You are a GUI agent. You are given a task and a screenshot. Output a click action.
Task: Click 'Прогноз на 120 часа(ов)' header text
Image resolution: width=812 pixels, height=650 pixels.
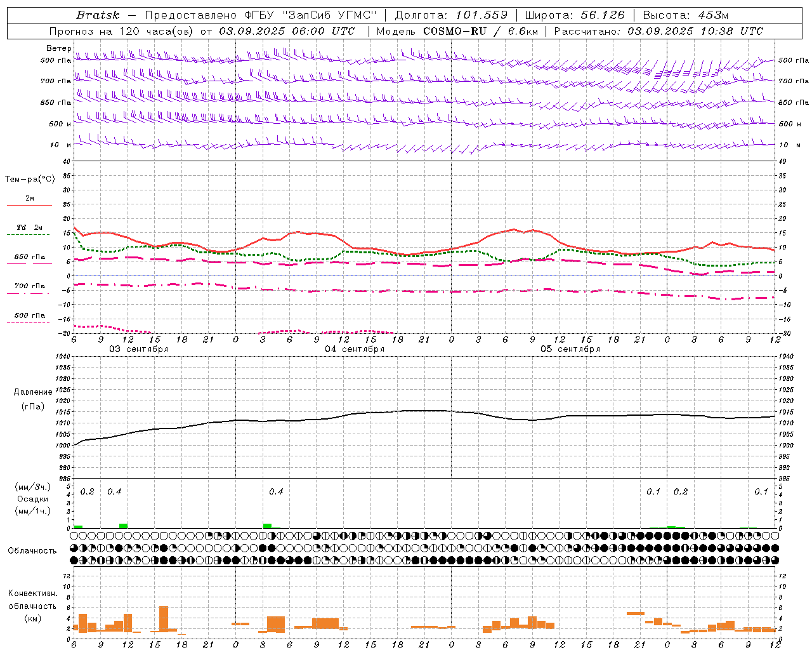[x=122, y=31]
